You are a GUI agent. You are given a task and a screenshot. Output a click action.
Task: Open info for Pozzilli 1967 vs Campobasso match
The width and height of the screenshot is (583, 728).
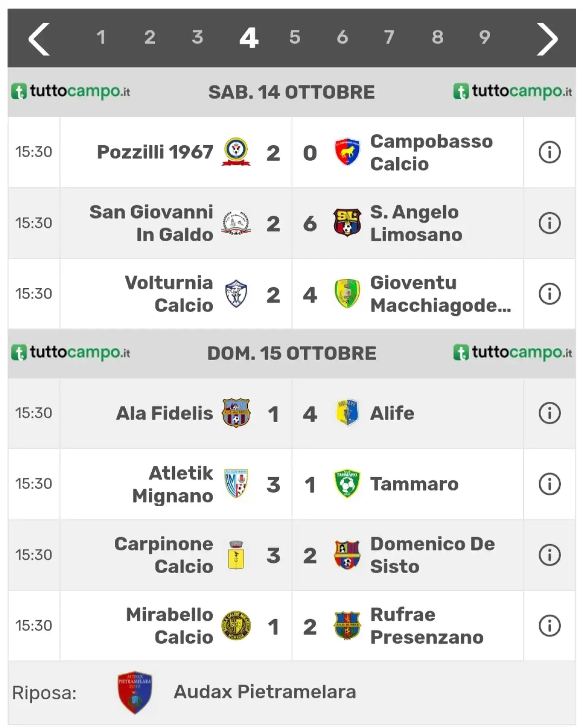point(549,153)
